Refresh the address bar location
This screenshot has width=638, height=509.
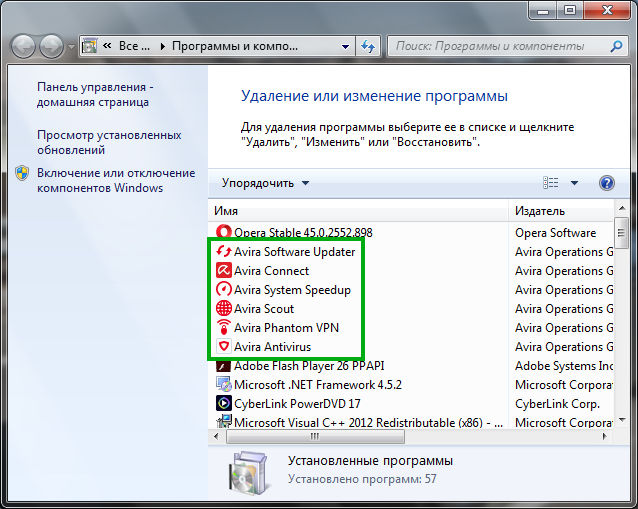pyautogui.click(x=368, y=47)
